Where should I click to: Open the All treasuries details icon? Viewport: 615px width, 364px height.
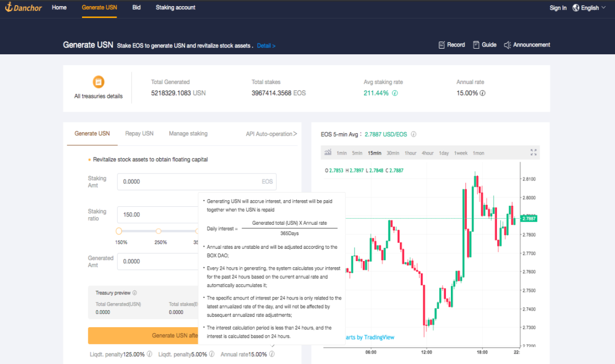coord(98,82)
